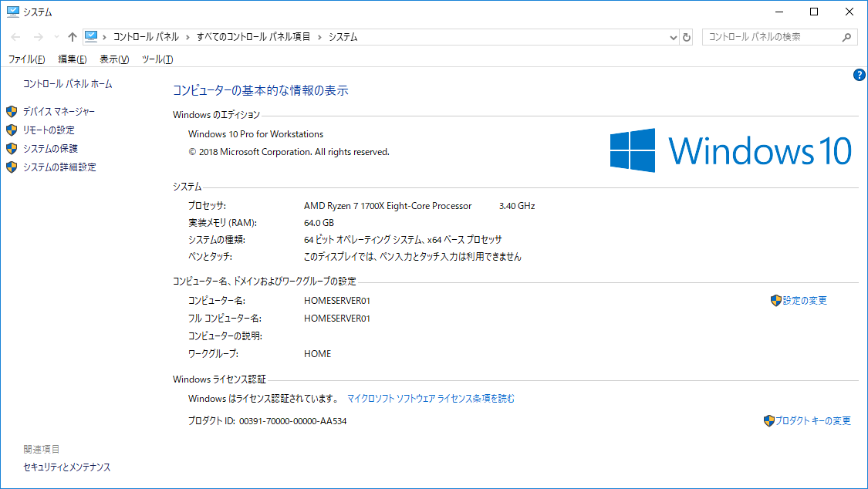Screen dimensions: 868x489
Task: Click AMD Ryzen 7 1700X processor text
Action: [x=387, y=206]
